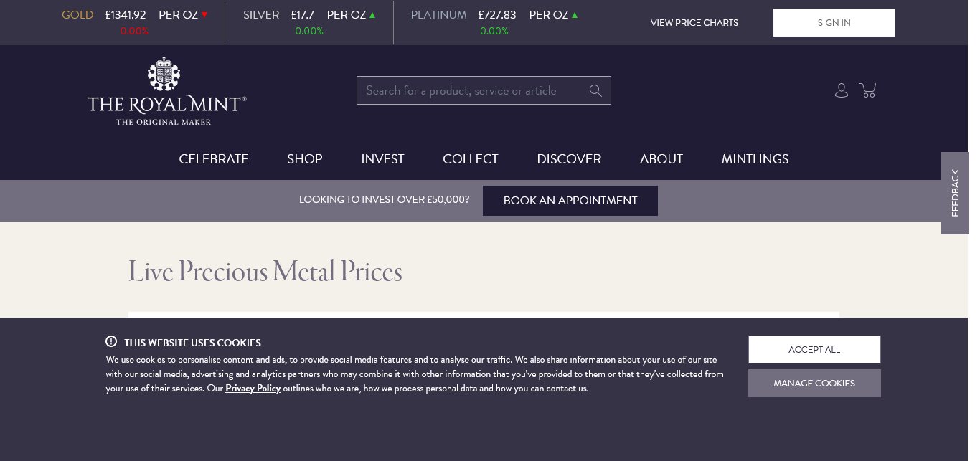The height and width of the screenshot is (461, 980).
Task: Open the shopping basket icon
Action: [868, 90]
